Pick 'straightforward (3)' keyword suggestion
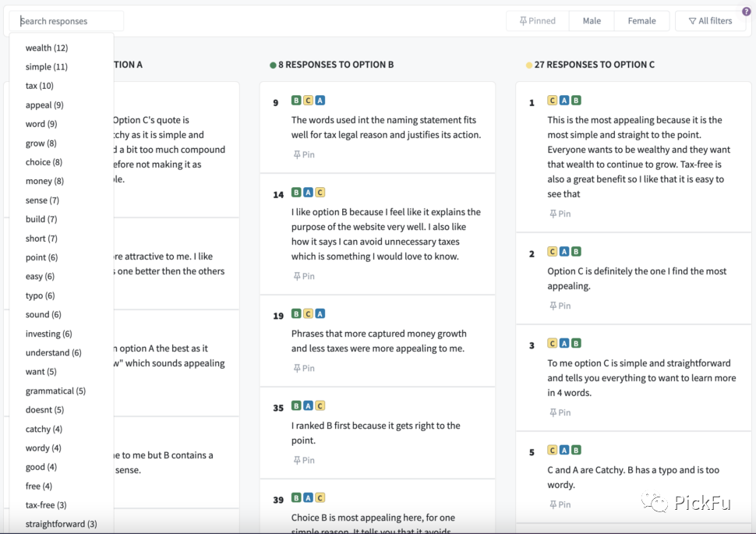This screenshot has width=756, height=534. pos(62,524)
